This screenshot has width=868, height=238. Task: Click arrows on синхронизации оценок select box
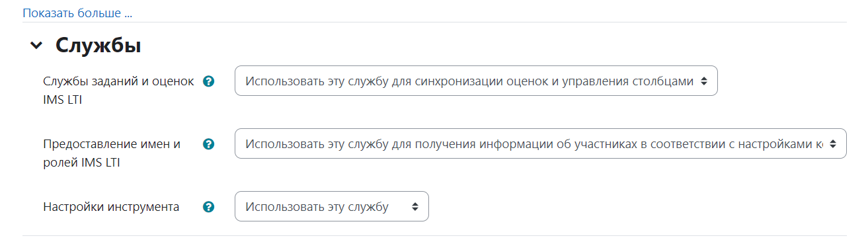pos(704,81)
